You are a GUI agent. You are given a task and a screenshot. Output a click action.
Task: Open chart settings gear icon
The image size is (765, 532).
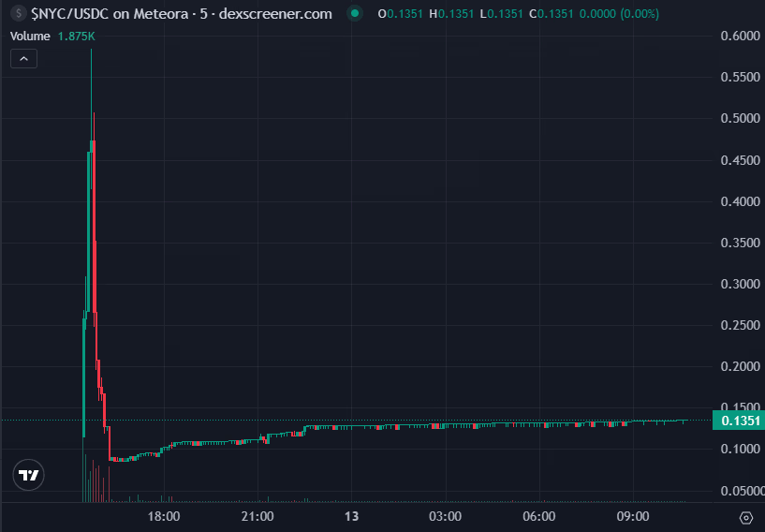click(746, 517)
